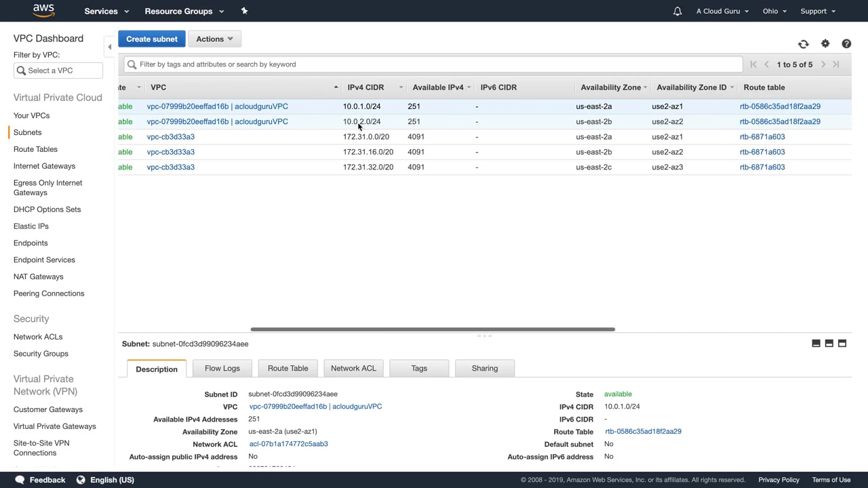The image size is (868, 488).
Task: Open the AWS home logo
Action: pos(43,11)
